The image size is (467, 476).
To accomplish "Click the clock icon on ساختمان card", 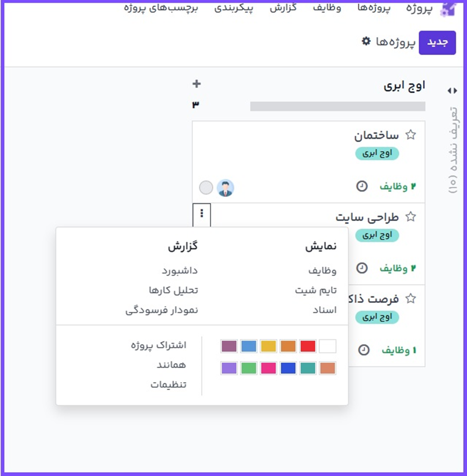I will 362,186.
